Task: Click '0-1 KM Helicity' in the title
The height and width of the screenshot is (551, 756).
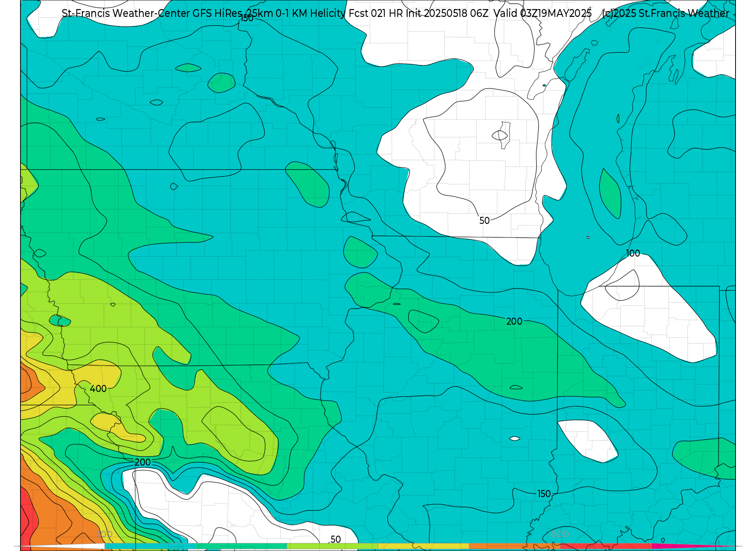Action: (310, 13)
